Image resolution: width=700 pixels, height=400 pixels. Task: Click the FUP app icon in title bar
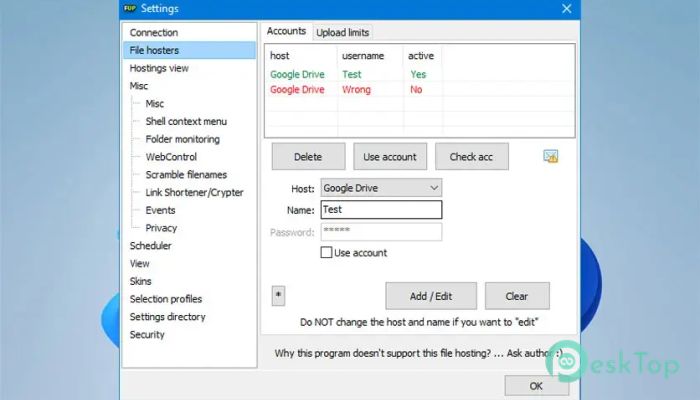[x=130, y=8]
